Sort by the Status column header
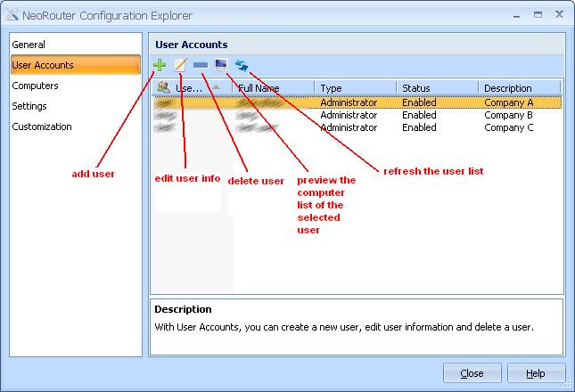This screenshot has height=392, width=575. point(438,88)
